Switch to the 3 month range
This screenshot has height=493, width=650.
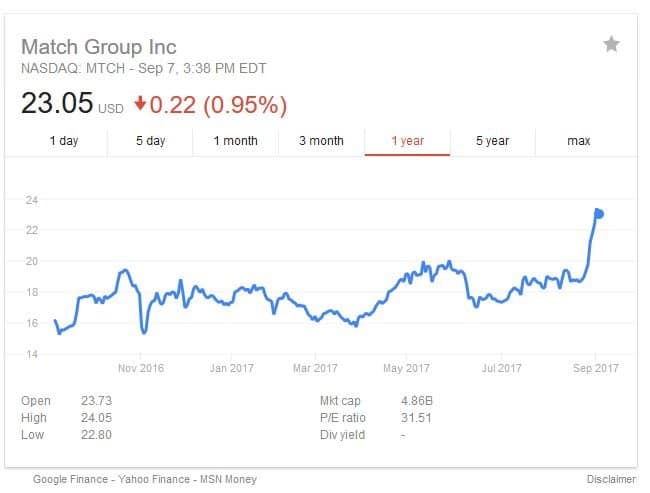coord(321,141)
